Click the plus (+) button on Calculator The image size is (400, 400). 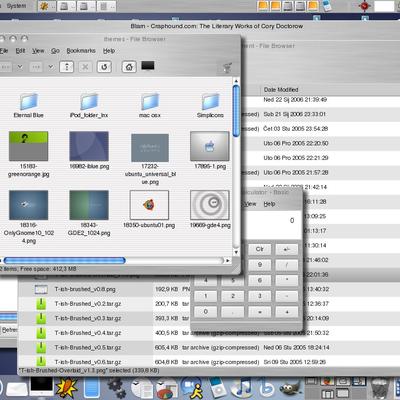point(287,312)
